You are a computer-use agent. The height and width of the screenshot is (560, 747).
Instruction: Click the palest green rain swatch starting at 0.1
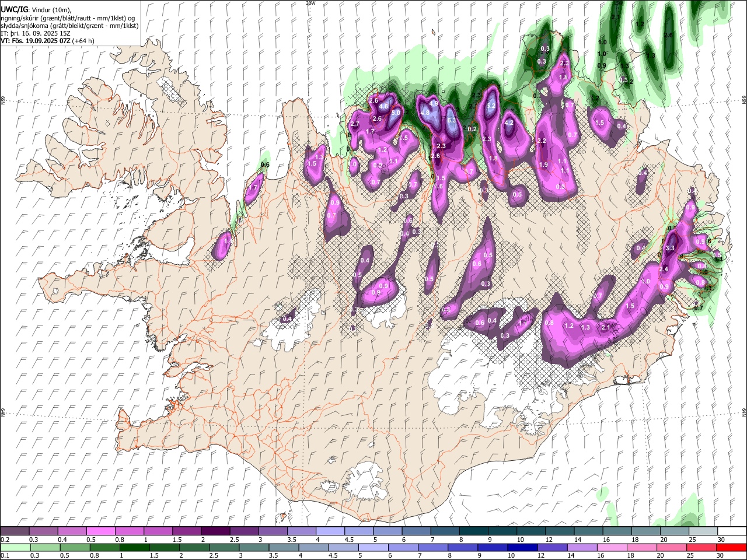[15, 547]
